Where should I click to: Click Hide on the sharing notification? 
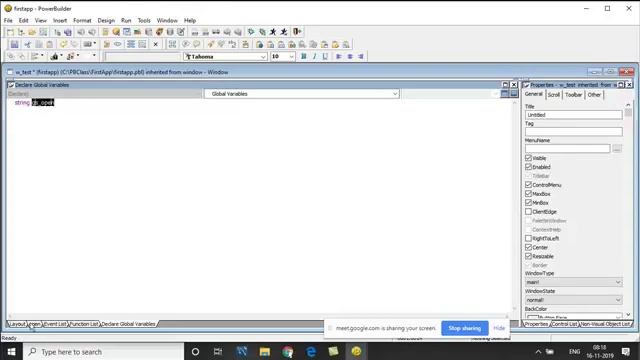pos(499,328)
